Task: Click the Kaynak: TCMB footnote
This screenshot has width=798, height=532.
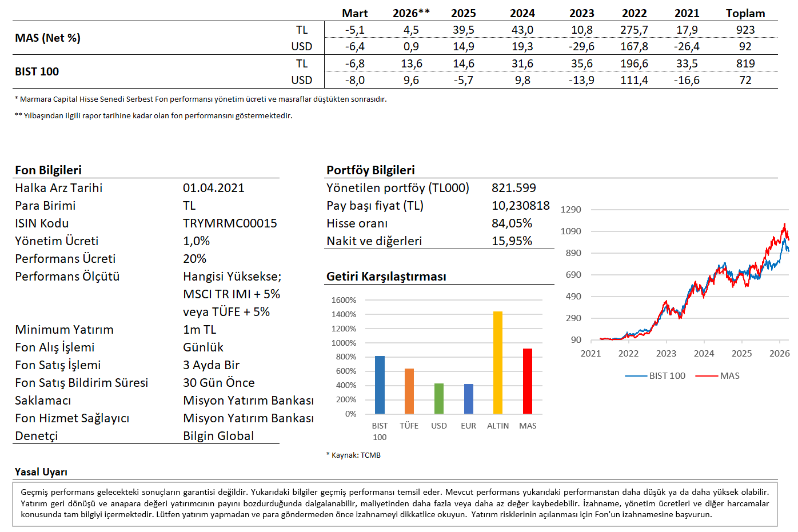Action: pos(354,455)
